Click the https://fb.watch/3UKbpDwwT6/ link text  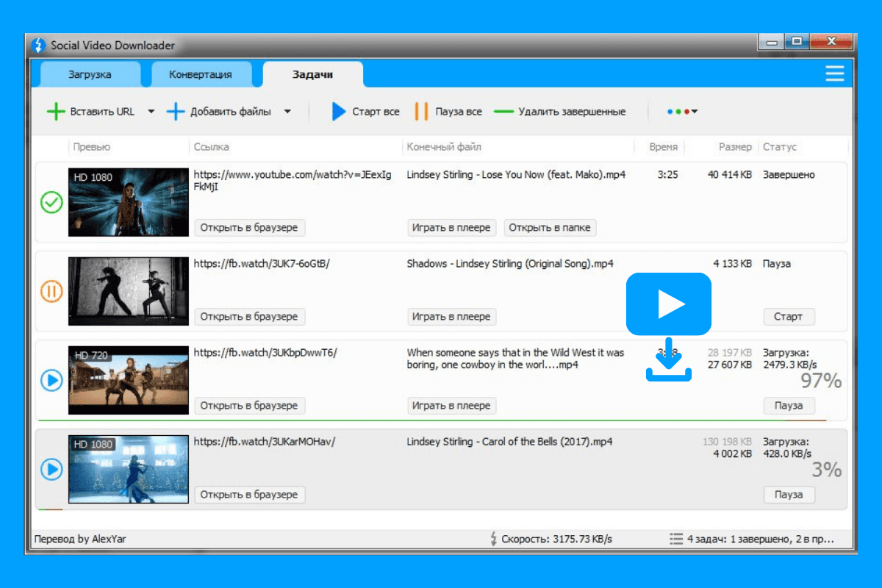point(265,353)
